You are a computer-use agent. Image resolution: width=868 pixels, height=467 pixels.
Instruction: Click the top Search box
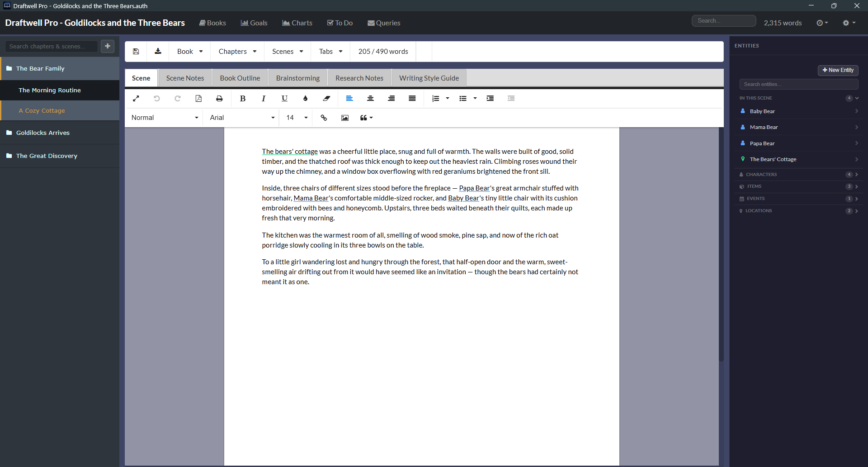click(x=724, y=21)
